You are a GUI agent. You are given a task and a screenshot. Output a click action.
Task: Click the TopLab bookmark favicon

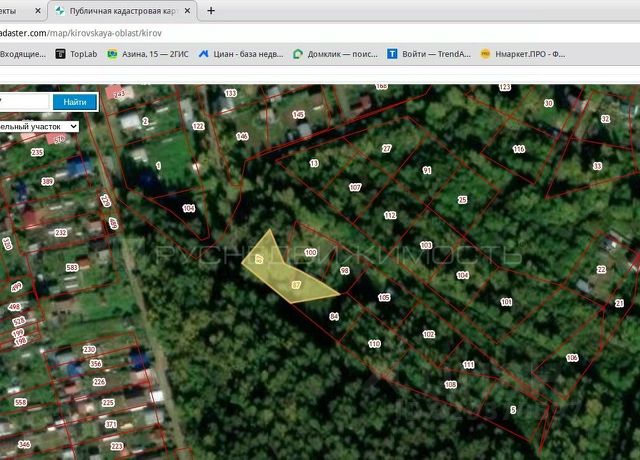[60, 54]
